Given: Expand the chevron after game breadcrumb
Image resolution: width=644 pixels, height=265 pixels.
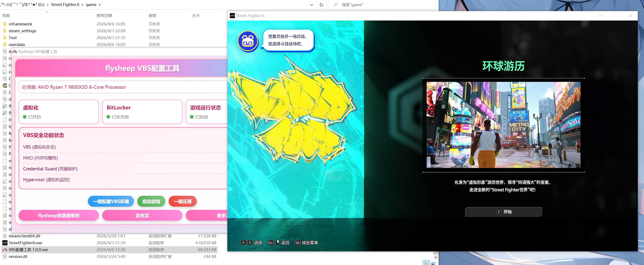Looking at the screenshot, I should [100, 5].
